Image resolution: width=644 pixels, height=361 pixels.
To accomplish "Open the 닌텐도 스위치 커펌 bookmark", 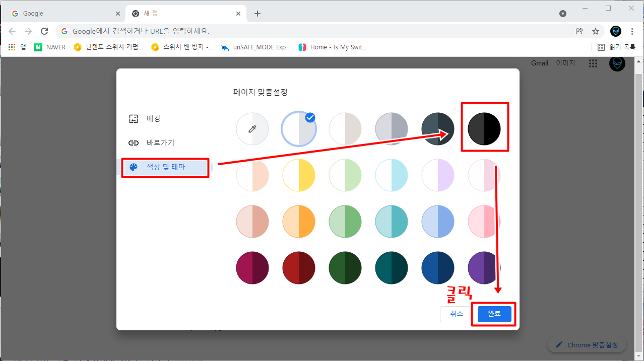I will pos(108,47).
